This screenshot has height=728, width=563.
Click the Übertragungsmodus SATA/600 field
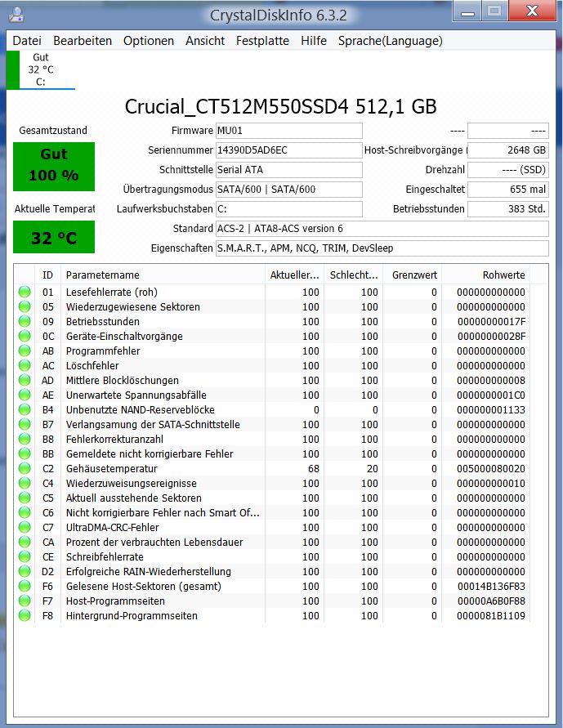click(x=288, y=189)
